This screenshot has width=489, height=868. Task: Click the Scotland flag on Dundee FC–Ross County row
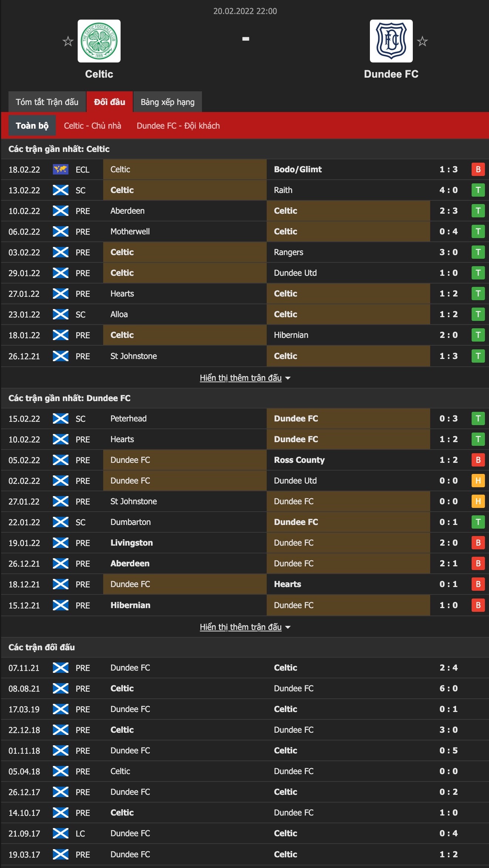(61, 460)
